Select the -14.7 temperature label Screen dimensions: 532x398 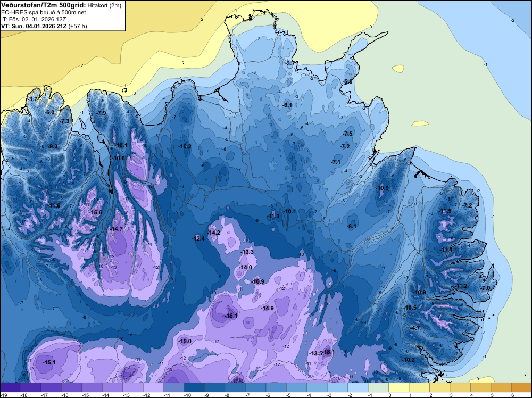[x=116, y=229]
